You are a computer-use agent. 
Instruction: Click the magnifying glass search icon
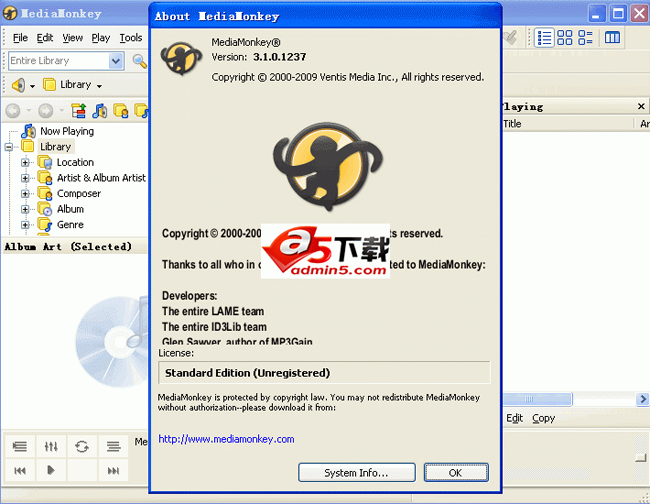coord(140,61)
